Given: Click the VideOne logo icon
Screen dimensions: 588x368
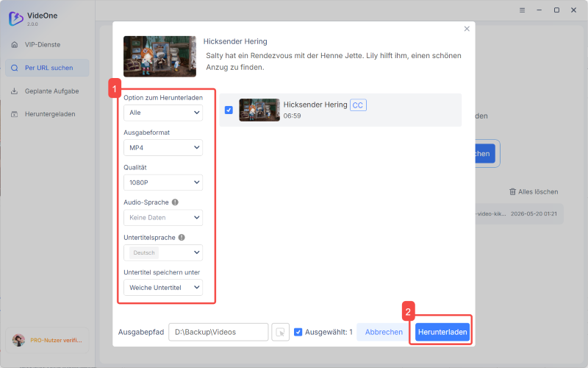Looking at the screenshot, I should point(16,18).
